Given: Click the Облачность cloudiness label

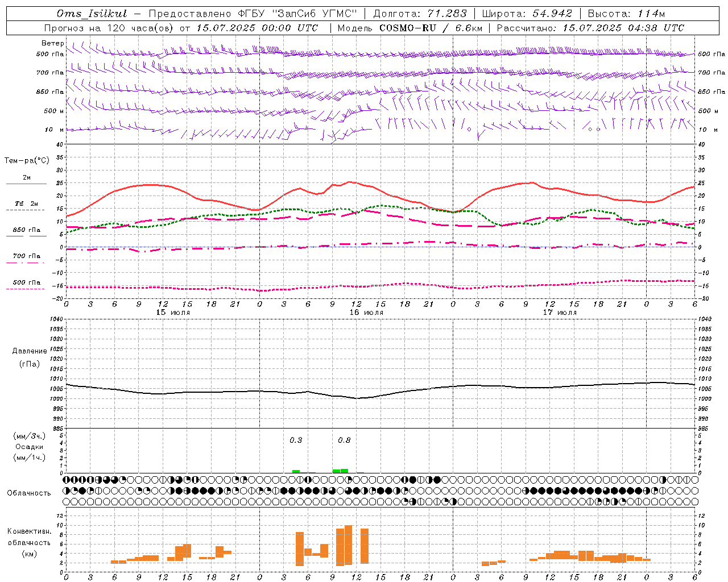Looking at the screenshot, I should (29, 493).
